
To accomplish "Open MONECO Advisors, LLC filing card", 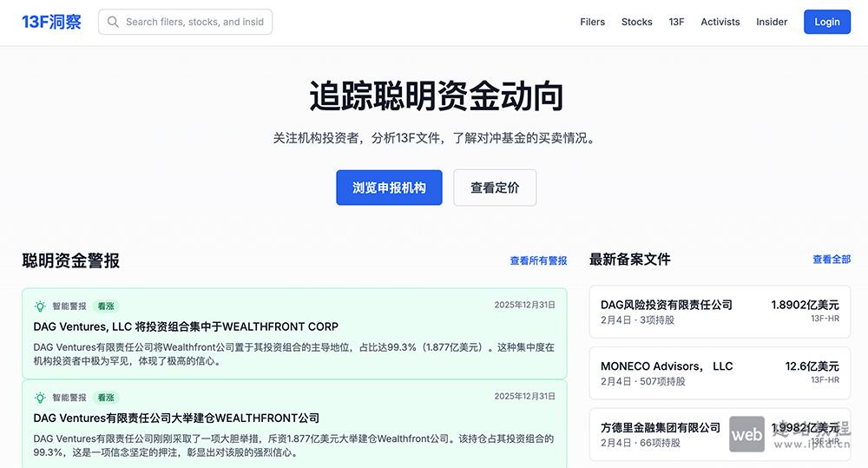I will 719,373.
